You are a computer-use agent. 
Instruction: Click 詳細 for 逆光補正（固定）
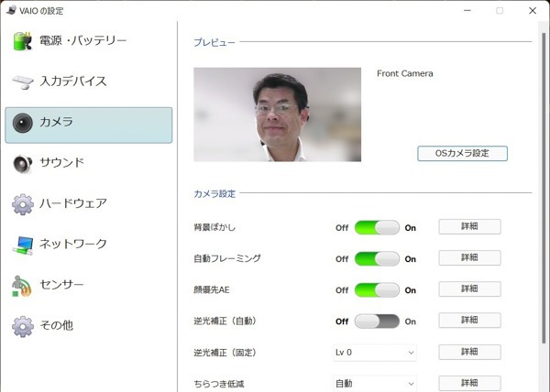tap(469, 352)
